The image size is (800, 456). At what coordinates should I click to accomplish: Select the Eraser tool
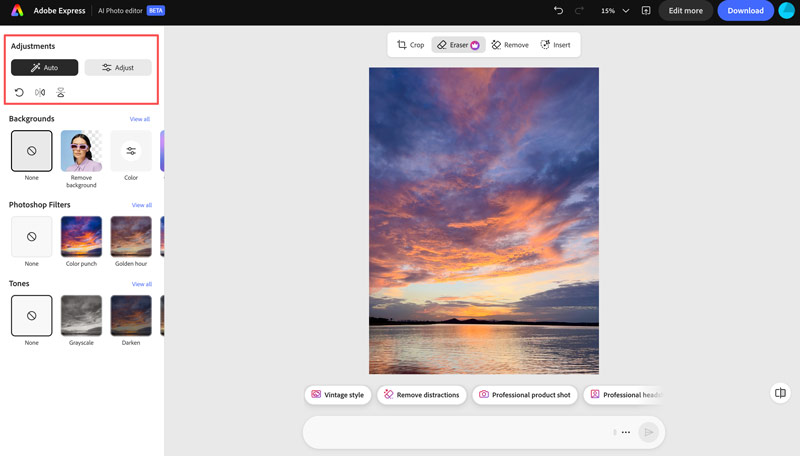(458, 45)
